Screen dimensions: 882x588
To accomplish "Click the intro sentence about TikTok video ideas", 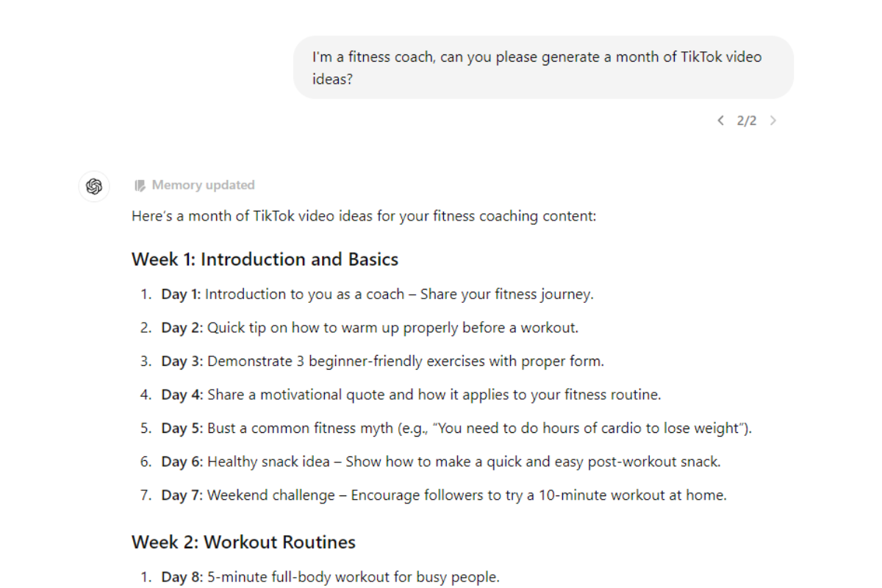I will click(x=364, y=217).
